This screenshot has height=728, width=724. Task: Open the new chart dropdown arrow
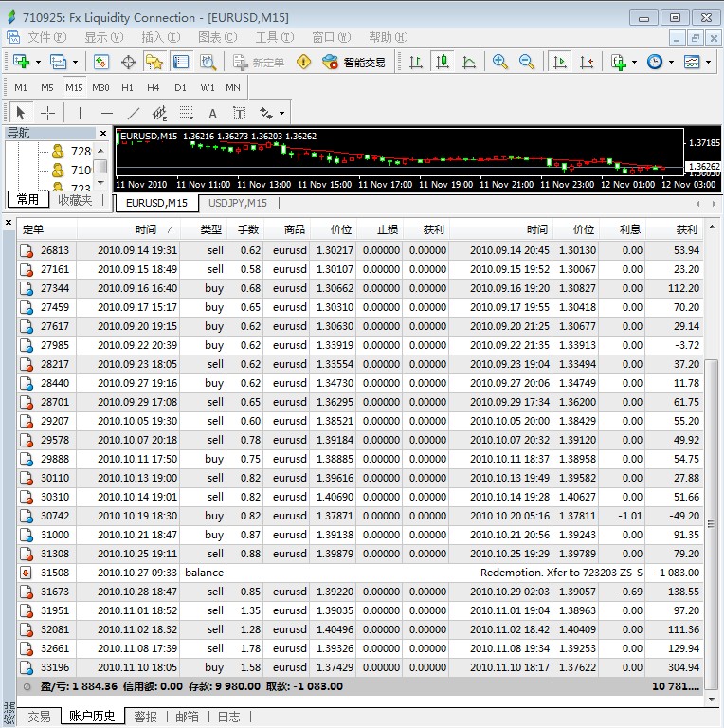(38, 62)
